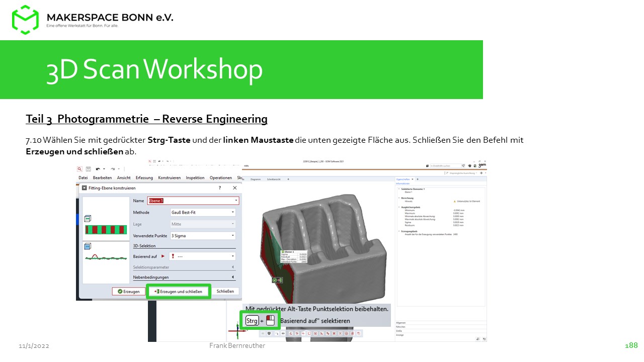This screenshot has height=362, width=644.
Task: Open the Ansicht menu
Action: 124,177
